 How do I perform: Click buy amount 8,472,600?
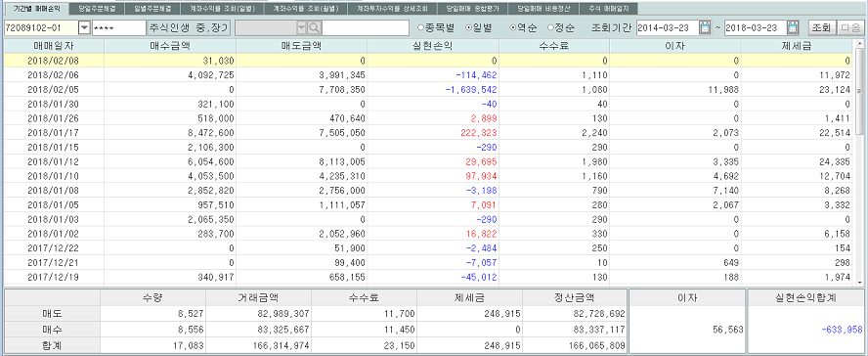211,132
